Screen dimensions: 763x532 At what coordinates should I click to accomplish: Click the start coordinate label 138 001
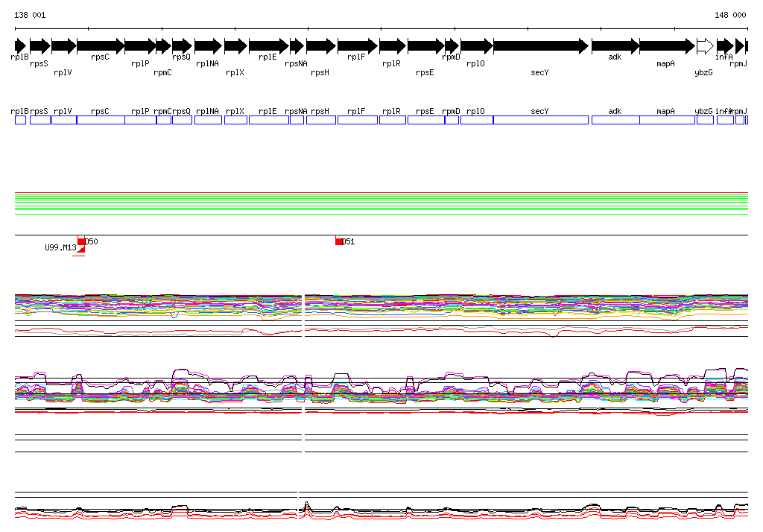pos(30,15)
